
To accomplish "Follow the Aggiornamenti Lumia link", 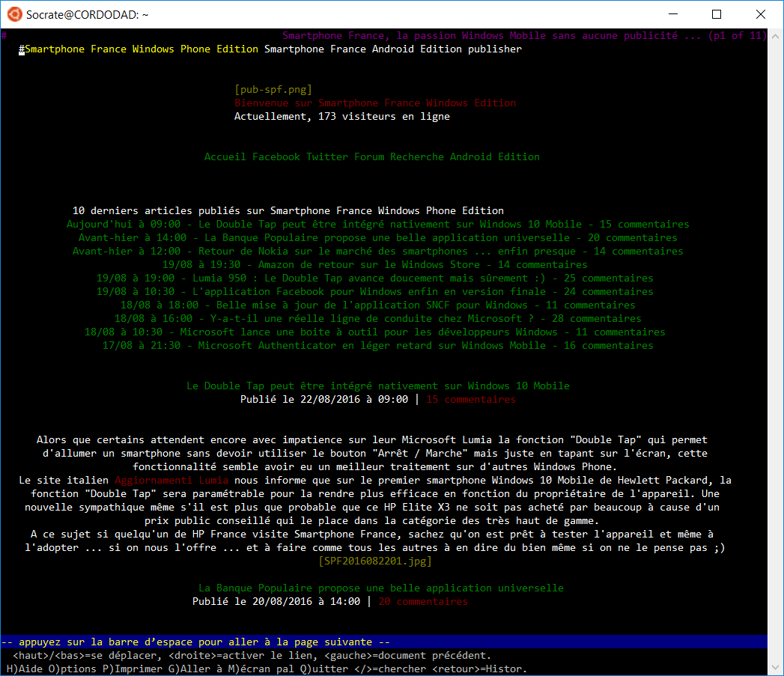I will click(171, 481).
